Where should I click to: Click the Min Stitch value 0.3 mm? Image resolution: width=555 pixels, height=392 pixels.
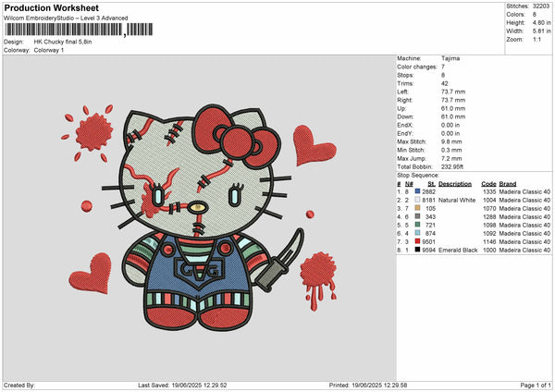[451, 150]
